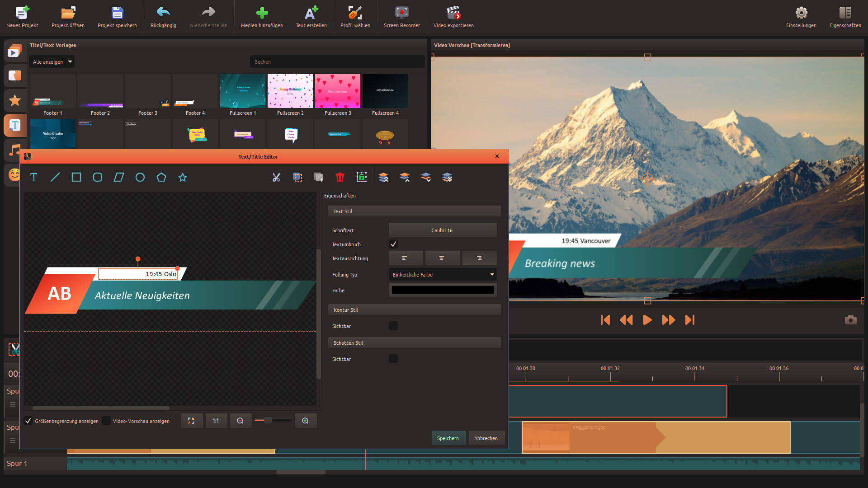Click the Abbrechen button
The height and width of the screenshot is (488, 868).
486,438
